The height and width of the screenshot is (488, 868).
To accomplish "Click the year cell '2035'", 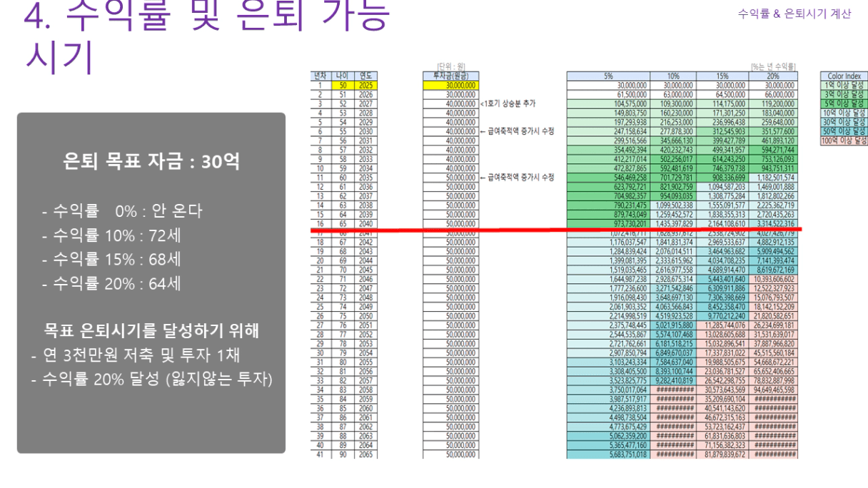I will point(366,177).
